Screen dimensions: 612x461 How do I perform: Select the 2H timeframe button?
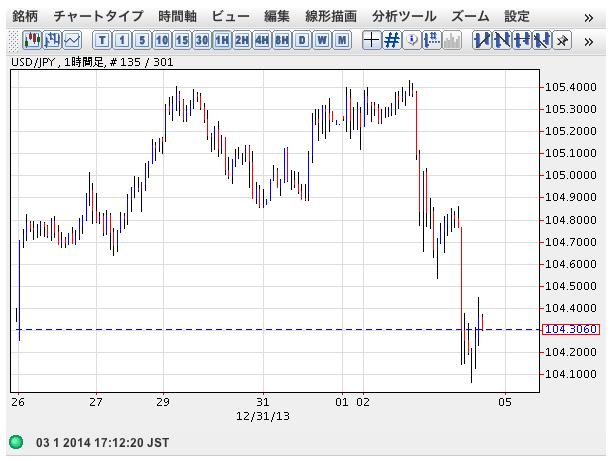(242, 40)
